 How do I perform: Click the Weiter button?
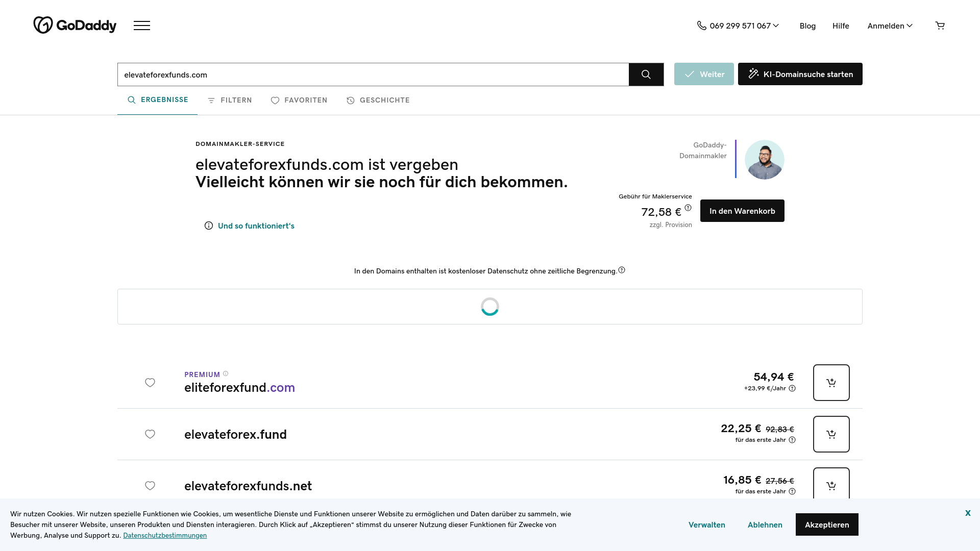pyautogui.click(x=704, y=74)
